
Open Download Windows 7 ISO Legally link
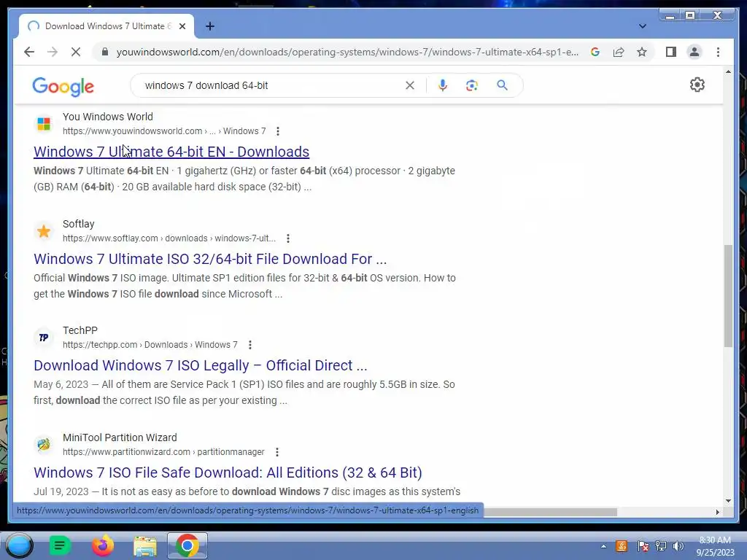(200, 365)
